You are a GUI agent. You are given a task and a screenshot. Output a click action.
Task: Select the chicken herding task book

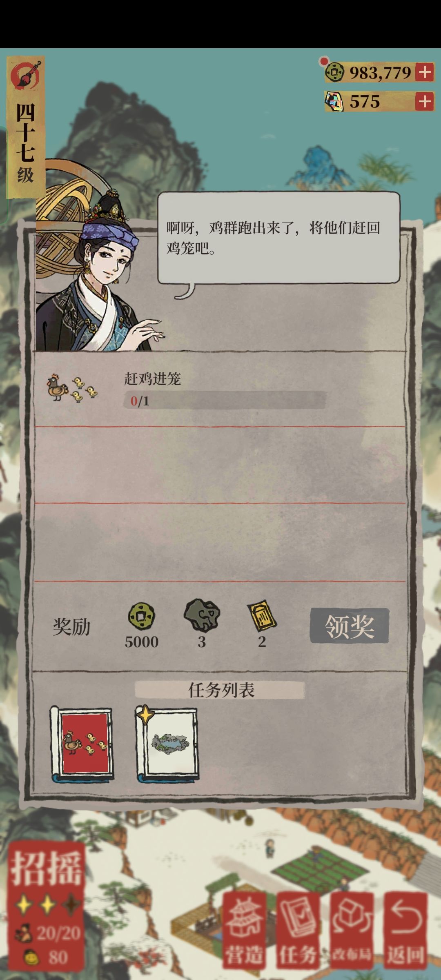pos(82,744)
